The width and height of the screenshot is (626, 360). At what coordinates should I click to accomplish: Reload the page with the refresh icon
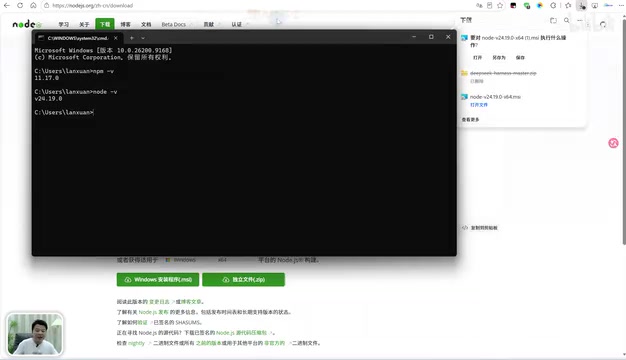[20, 6]
